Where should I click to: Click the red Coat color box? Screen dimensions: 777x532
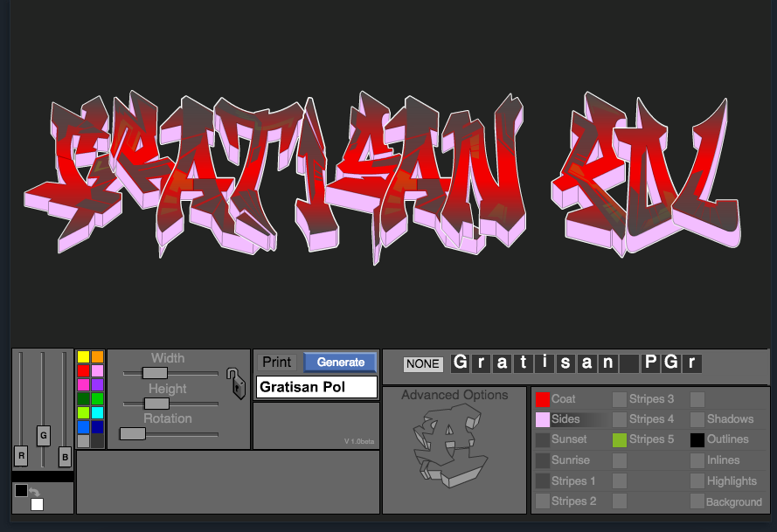(x=543, y=398)
